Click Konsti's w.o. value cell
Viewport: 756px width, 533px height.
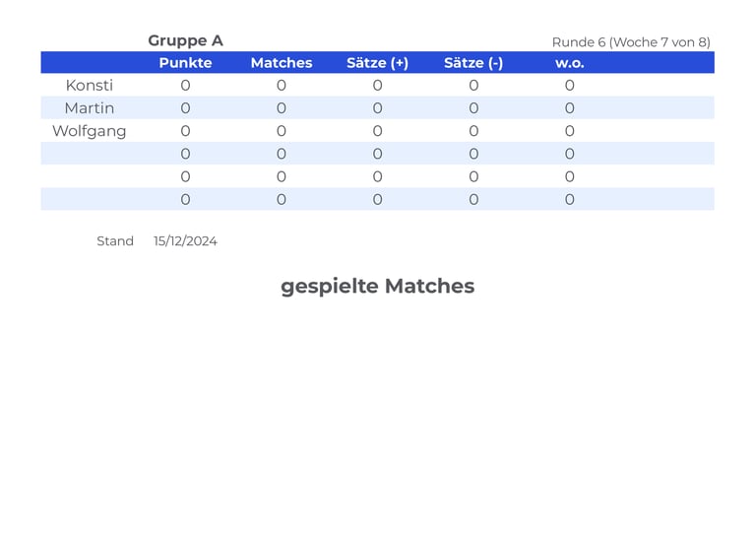click(569, 86)
